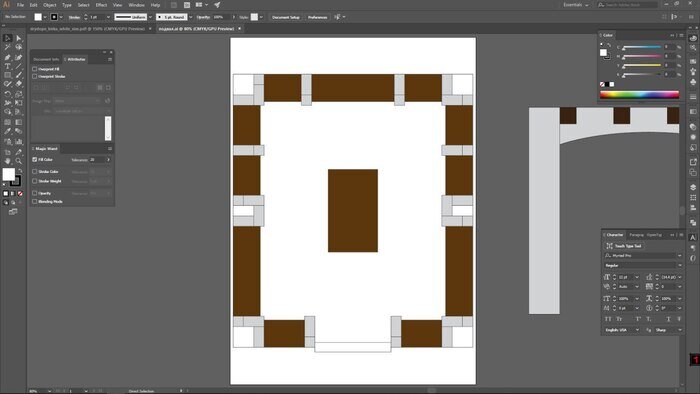Choose the Rotate tool
The height and width of the screenshot is (394, 700).
[x=8, y=94]
